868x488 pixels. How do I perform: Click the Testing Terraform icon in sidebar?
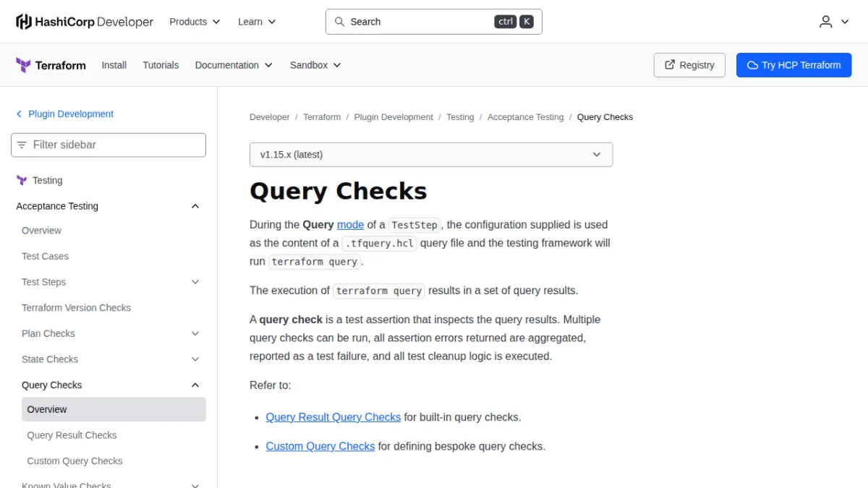22,180
